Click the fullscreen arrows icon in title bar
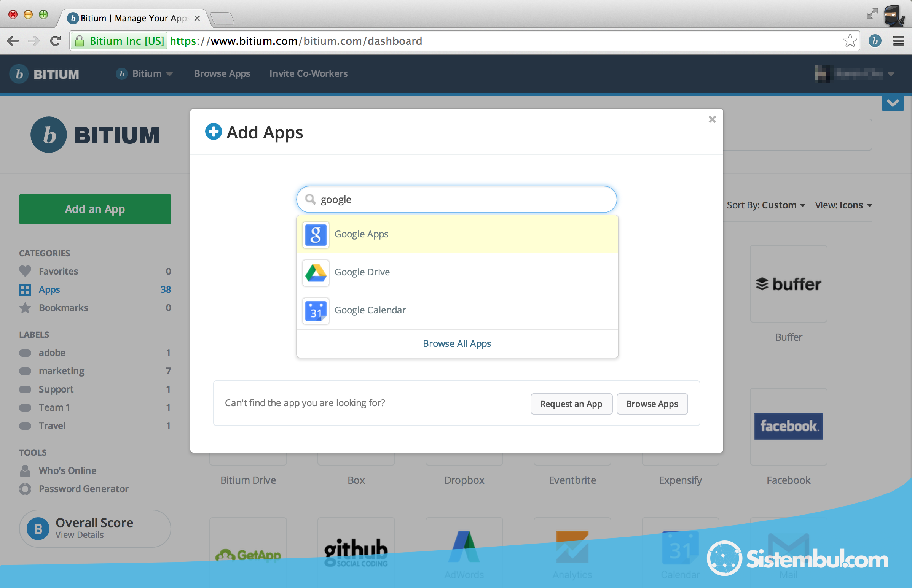 coord(872,13)
